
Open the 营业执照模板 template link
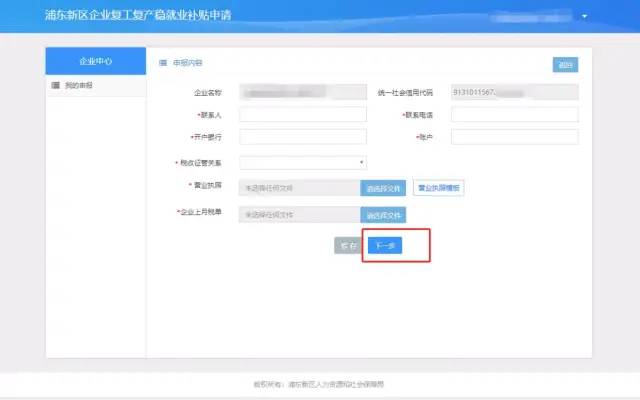[438, 187]
